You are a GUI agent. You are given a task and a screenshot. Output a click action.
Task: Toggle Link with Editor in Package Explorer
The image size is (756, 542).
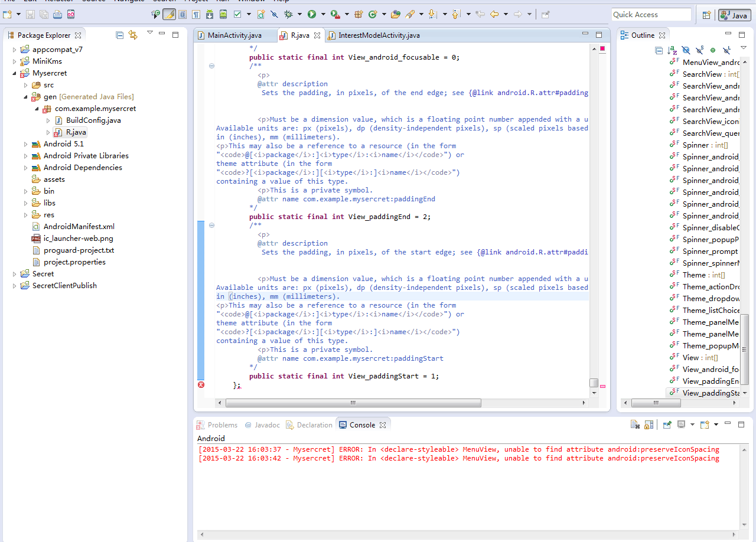coord(133,35)
